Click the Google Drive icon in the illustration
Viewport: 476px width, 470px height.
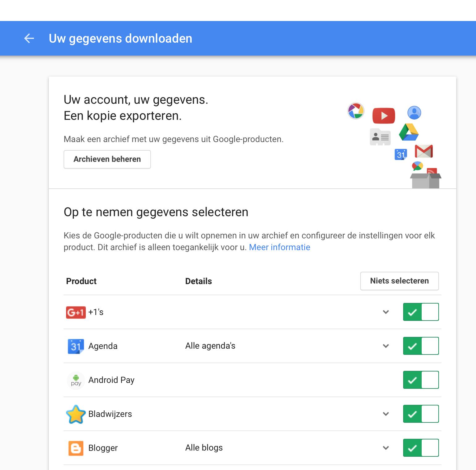[409, 132]
